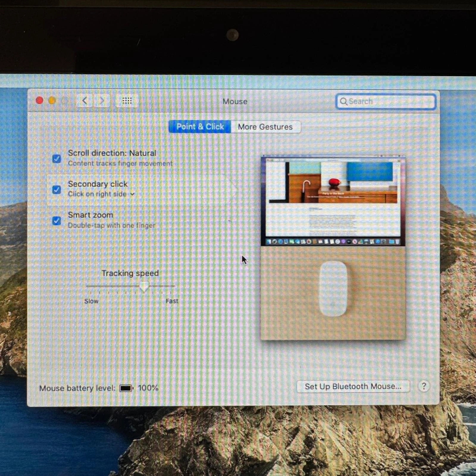The height and width of the screenshot is (476, 476).
Task: Switch to the More Gestures tab
Action: [x=265, y=127]
